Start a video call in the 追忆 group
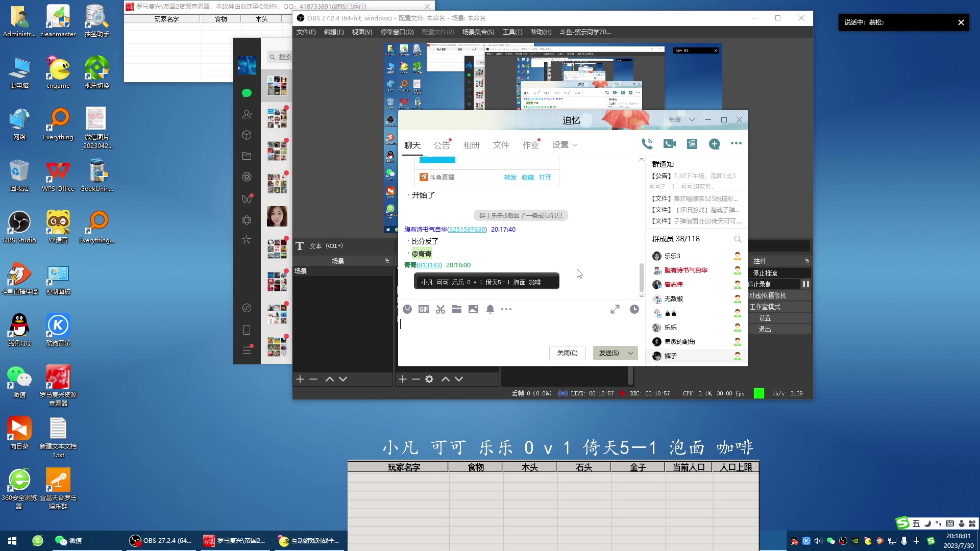The image size is (980, 551). tap(669, 144)
